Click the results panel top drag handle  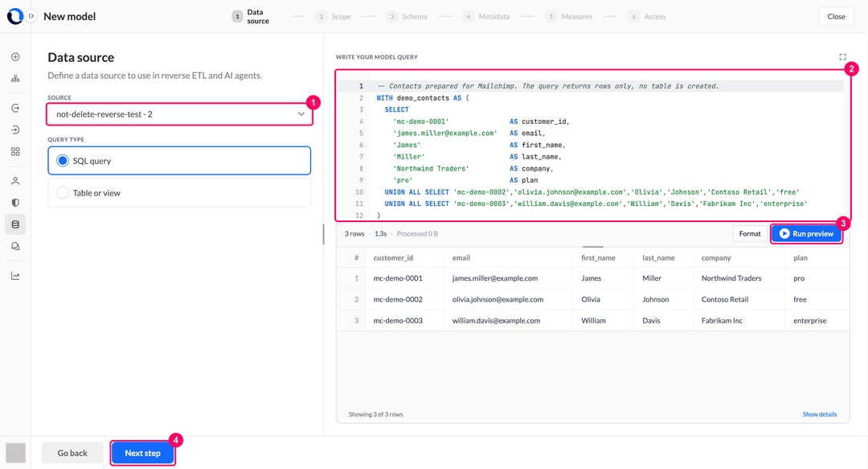[x=593, y=246]
